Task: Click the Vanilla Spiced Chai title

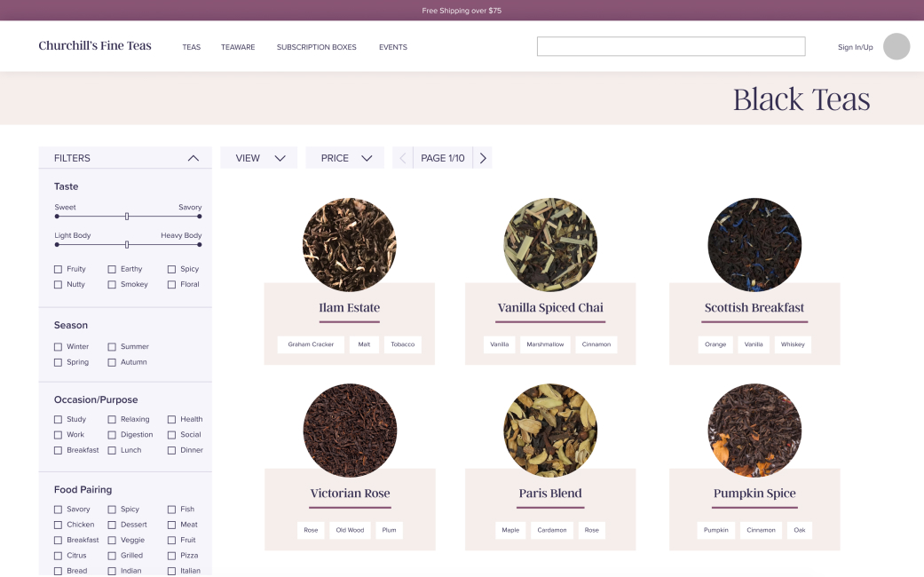Action: pyautogui.click(x=550, y=308)
